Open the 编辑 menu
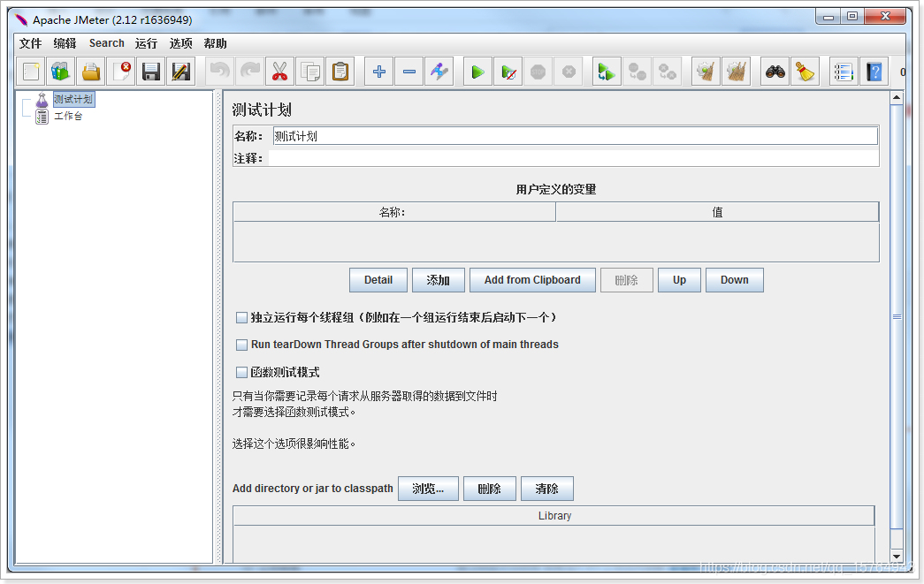 pyautogui.click(x=65, y=43)
